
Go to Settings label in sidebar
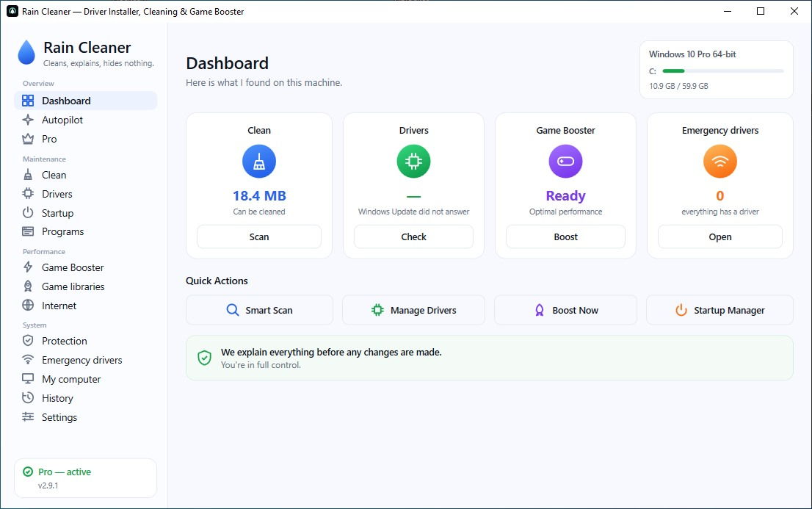(59, 417)
